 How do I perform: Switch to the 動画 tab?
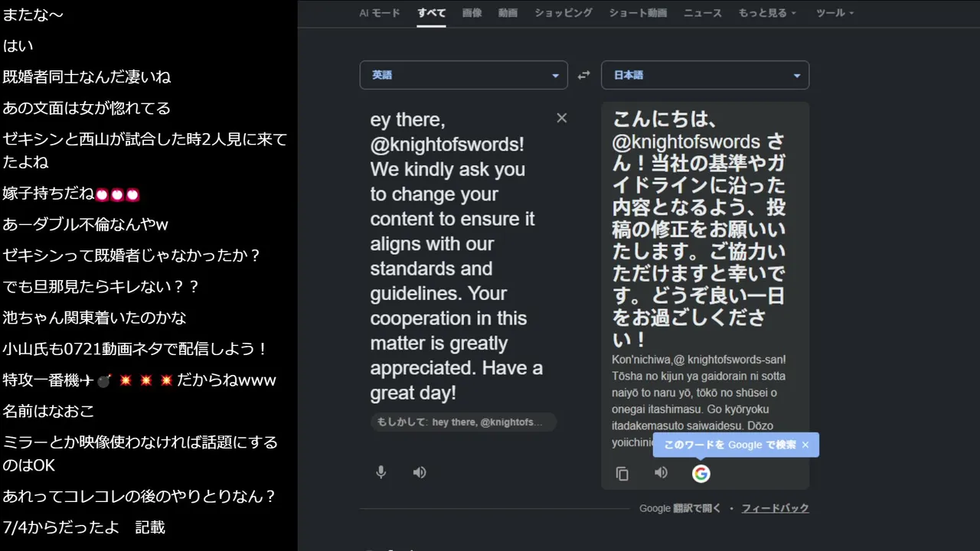(x=508, y=13)
